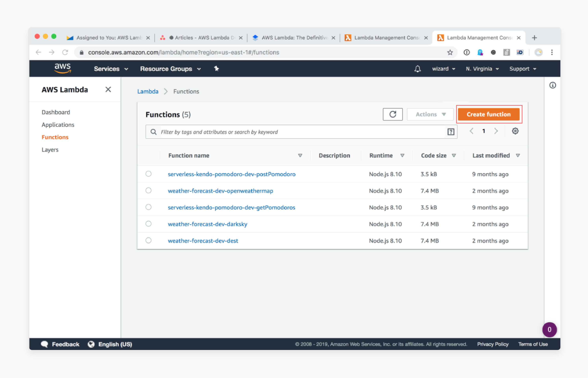
Task: Select weather-forecast-dev-openweathermap radio button
Action: [148, 190]
